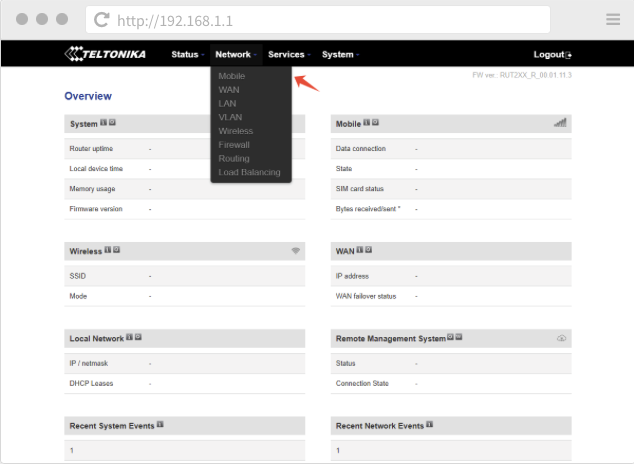The image size is (634, 464).
Task: Open Wireless panel settings icon
Action: [116, 250]
